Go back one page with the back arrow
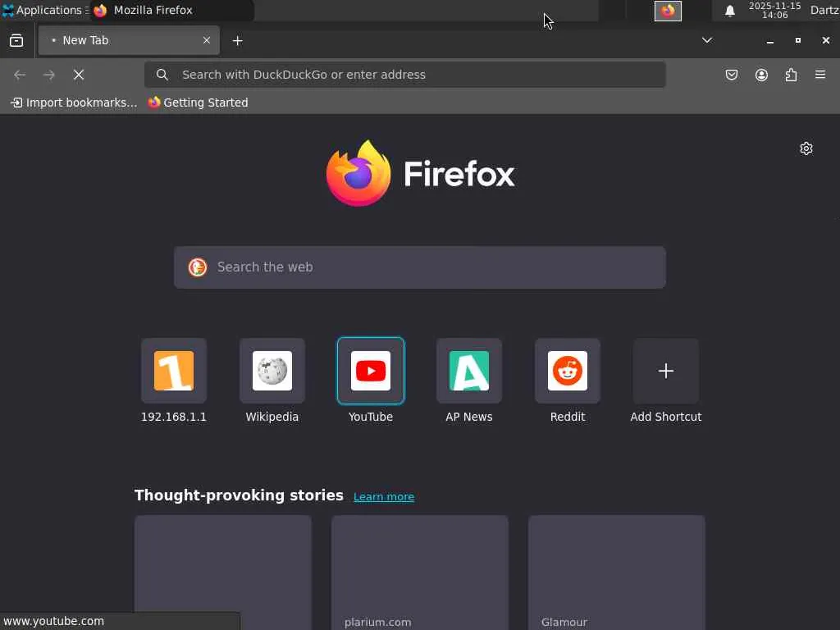Image resolution: width=840 pixels, height=630 pixels. tap(20, 75)
